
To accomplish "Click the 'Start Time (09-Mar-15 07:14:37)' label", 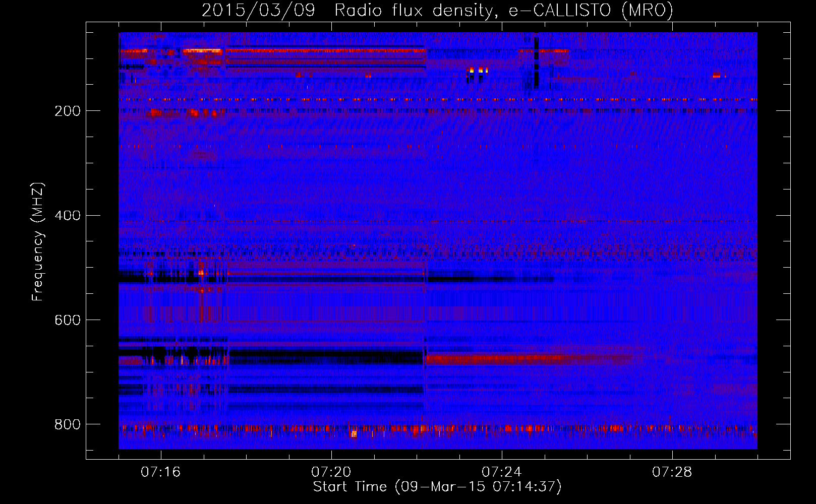I will pos(437,487).
